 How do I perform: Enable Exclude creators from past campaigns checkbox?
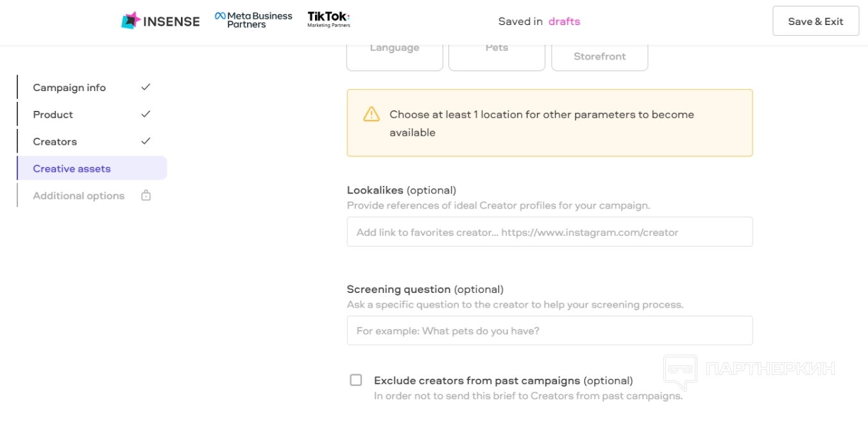355,380
